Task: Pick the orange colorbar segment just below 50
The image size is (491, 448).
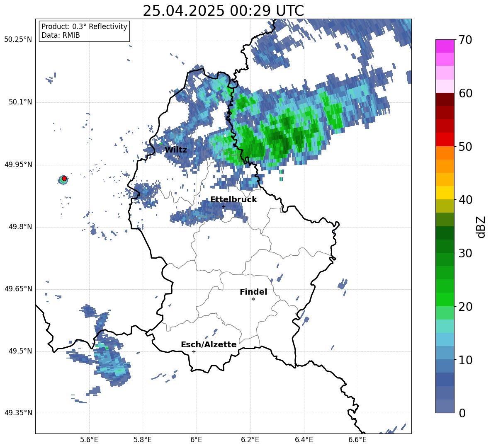Action: click(x=445, y=153)
